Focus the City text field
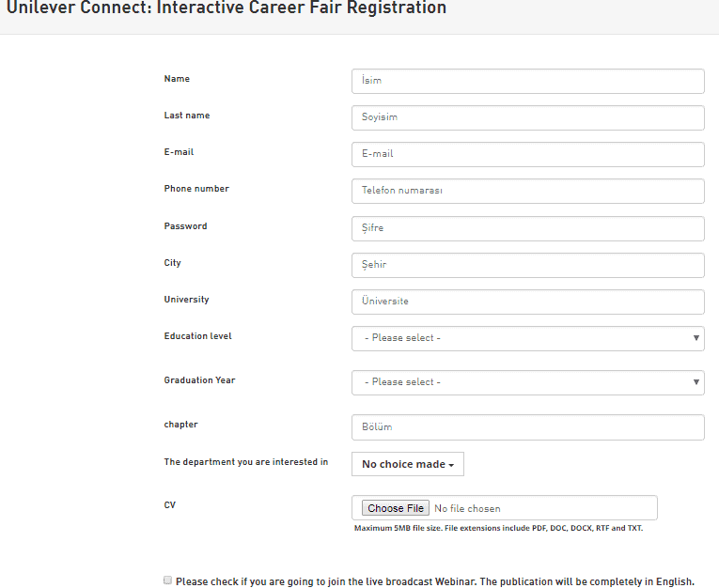The height and width of the screenshot is (588, 719). pyautogui.click(x=527, y=265)
